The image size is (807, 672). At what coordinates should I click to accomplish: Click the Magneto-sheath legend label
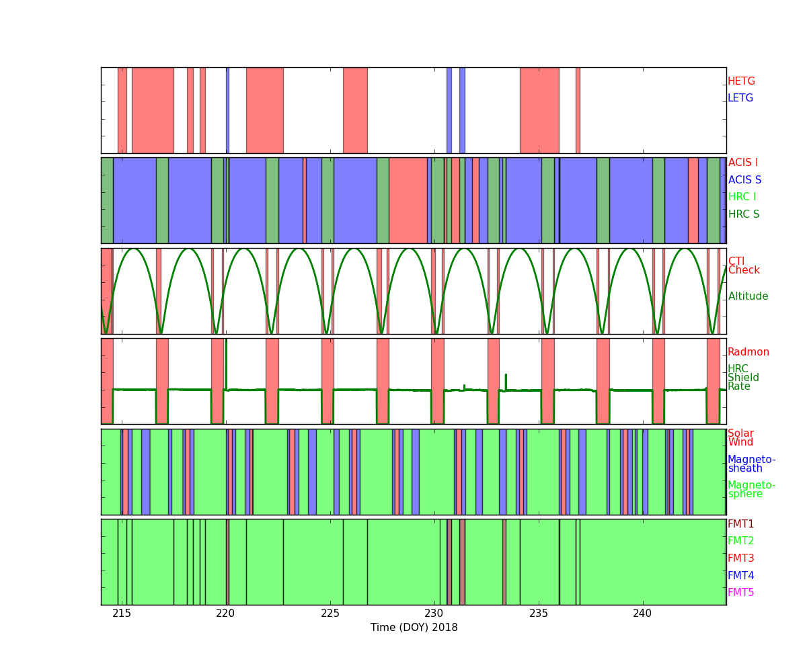tap(751, 464)
